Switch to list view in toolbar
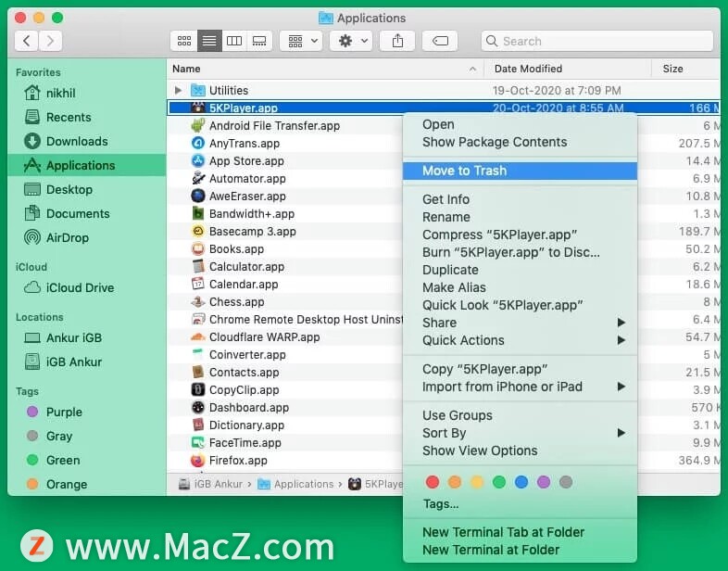 coord(209,41)
